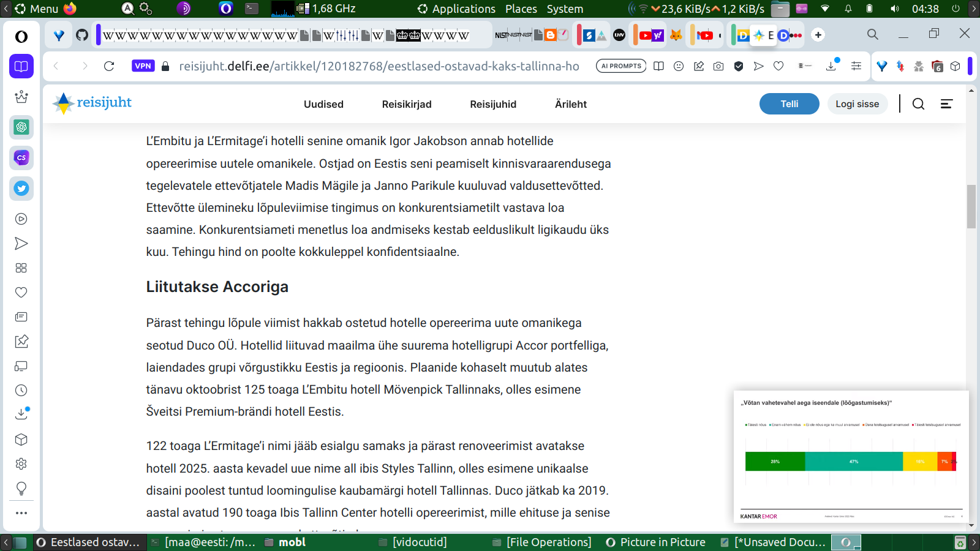
Task: Click the address bar URL field
Action: pyautogui.click(x=379, y=66)
